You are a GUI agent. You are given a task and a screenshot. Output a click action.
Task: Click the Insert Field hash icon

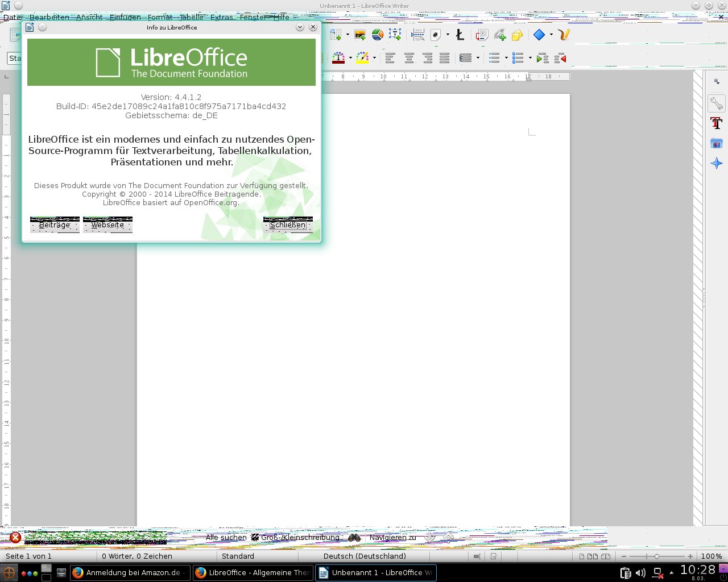(436, 35)
